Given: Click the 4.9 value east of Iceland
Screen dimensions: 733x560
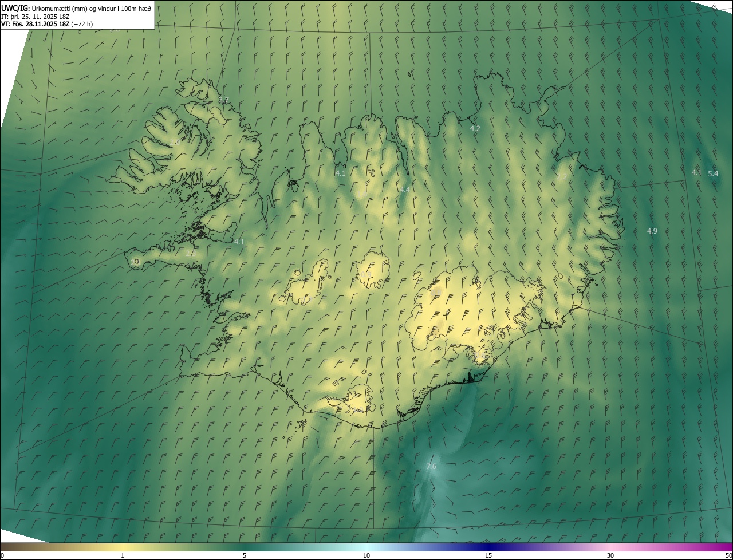Looking at the screenshot, I should click(652, 231).
